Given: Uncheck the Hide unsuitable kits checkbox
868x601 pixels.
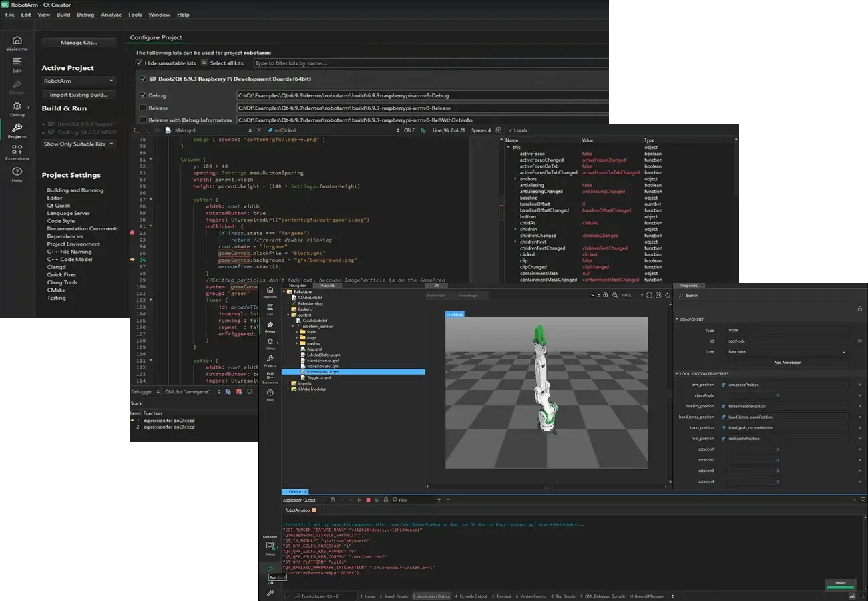Looking at the screenshot, I should (140, 63).
